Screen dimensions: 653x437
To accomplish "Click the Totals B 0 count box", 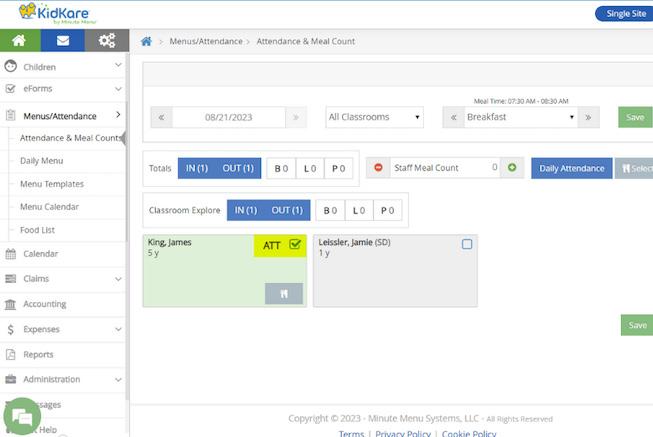I will 281,168.
